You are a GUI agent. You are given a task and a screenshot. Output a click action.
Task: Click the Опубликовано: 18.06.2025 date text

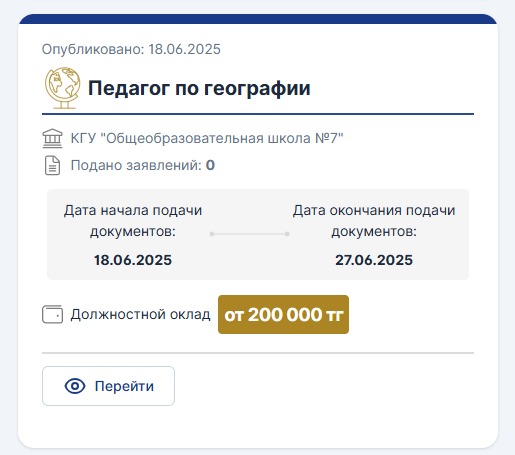[x=131, y=49]
